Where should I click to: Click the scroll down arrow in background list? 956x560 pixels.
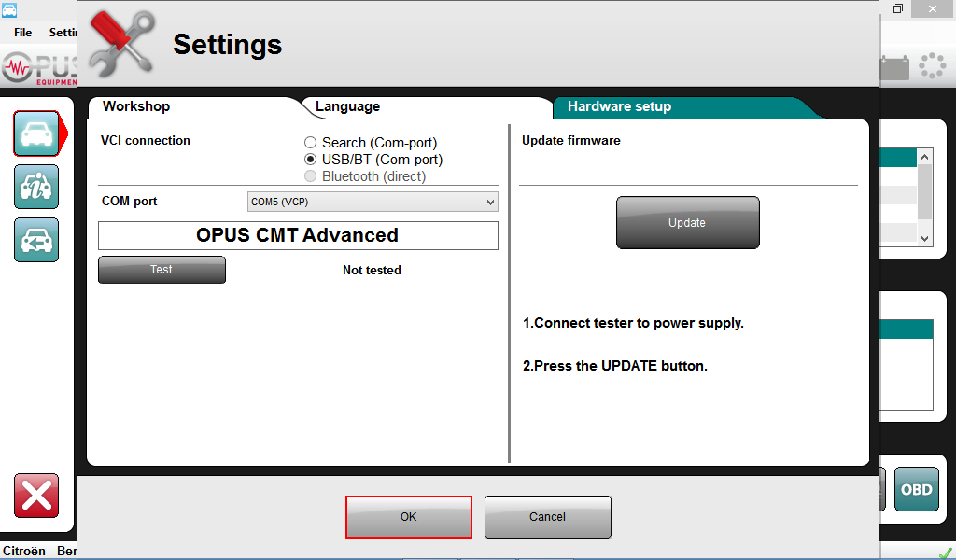tap(925, 238)
